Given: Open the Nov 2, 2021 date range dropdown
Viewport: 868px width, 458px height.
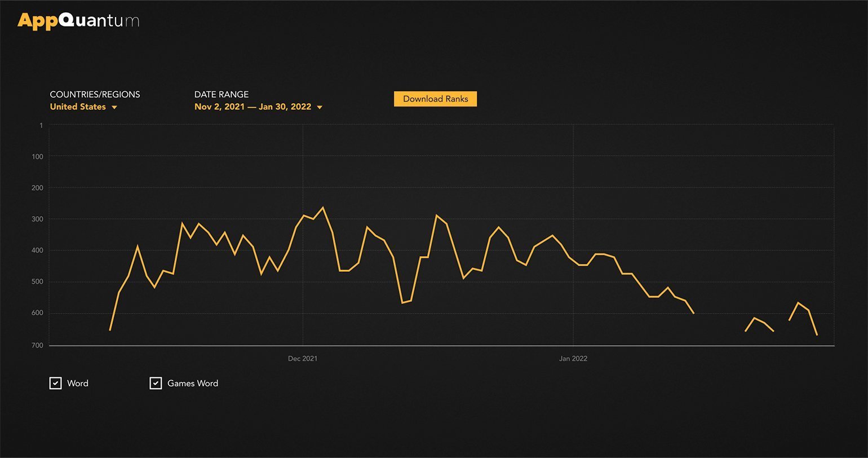Looking at the screenshot, I should (x=253, y=107).
